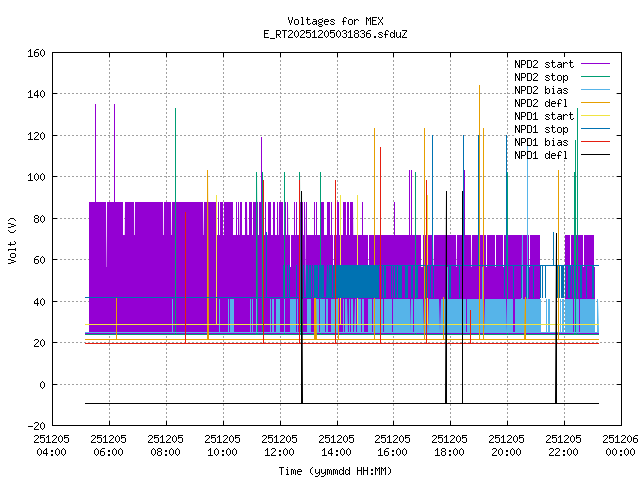
Task: Click the orange NPD2 defl legend line sample
Action: click(593, 103)
